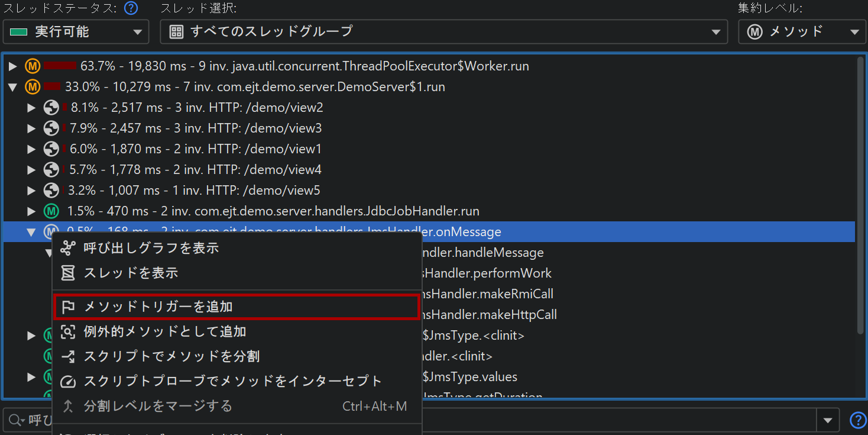Open the 集約レベル dropdown showing メソッド
Screen dimensions: 868x435
point(801,32)
